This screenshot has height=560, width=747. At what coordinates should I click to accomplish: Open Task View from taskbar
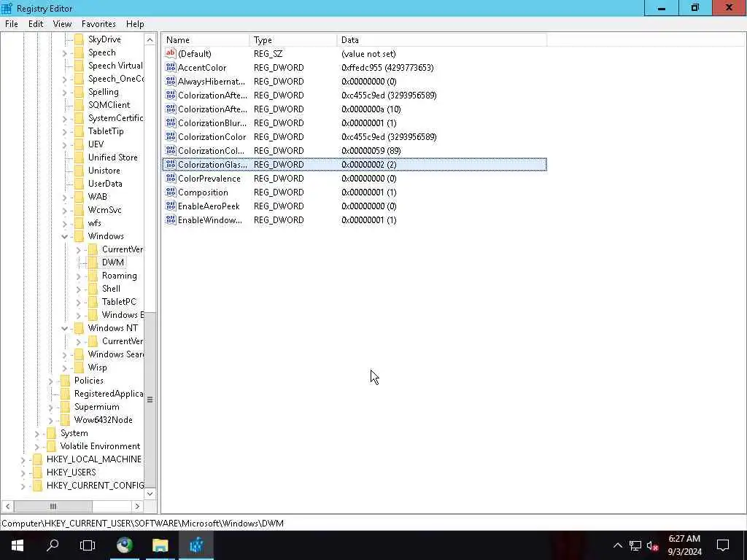click(x=88, y=545)
